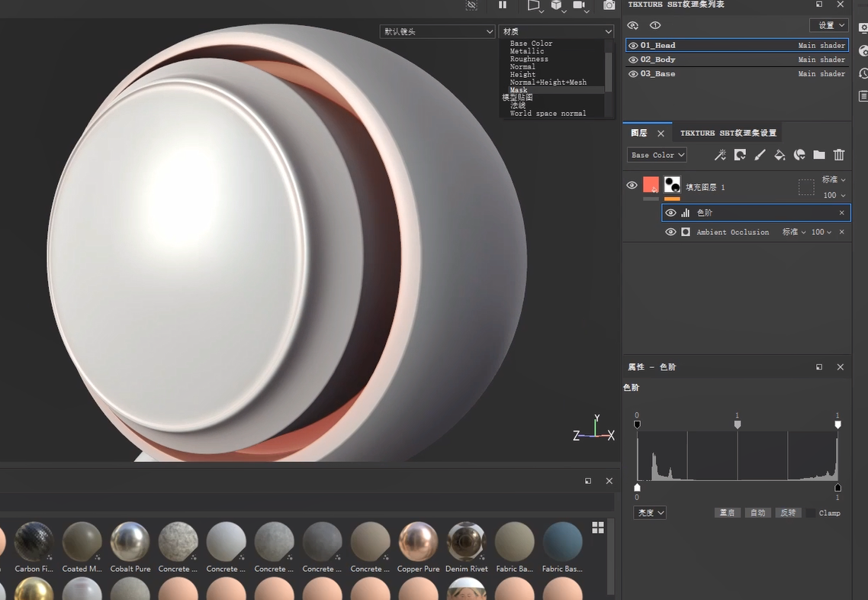
Task: Open the perspective view options icon
Action: tap(534, 5)
